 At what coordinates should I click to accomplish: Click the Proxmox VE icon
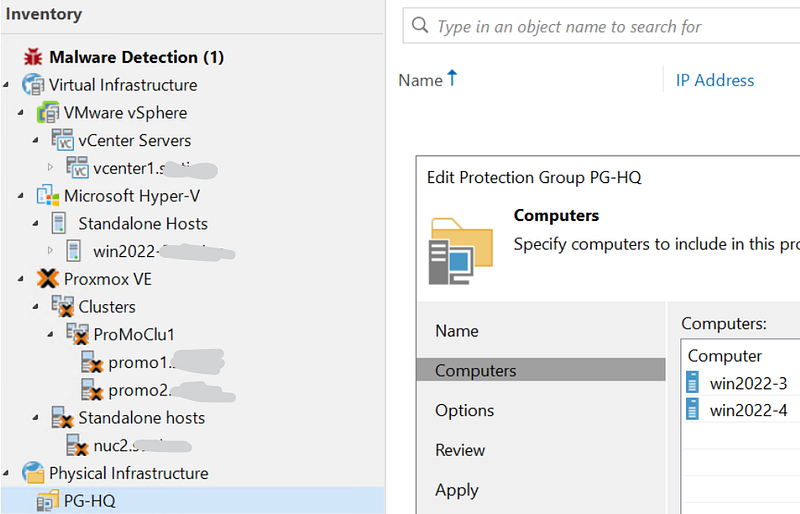point(48,279)
